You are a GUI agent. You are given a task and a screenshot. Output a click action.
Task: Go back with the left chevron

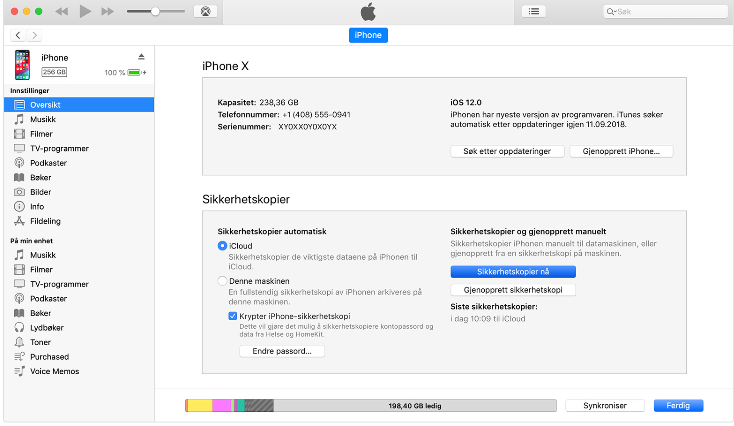click(x=18, y=35)
